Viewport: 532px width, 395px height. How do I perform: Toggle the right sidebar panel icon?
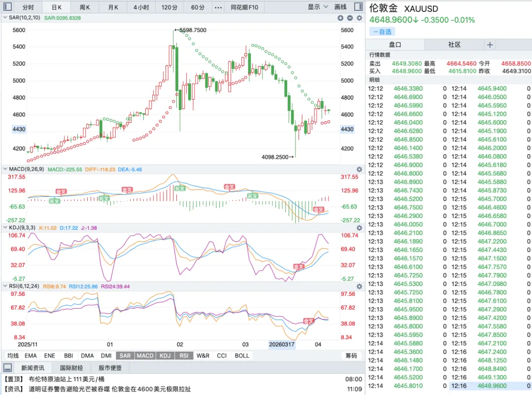coord(359,7)
